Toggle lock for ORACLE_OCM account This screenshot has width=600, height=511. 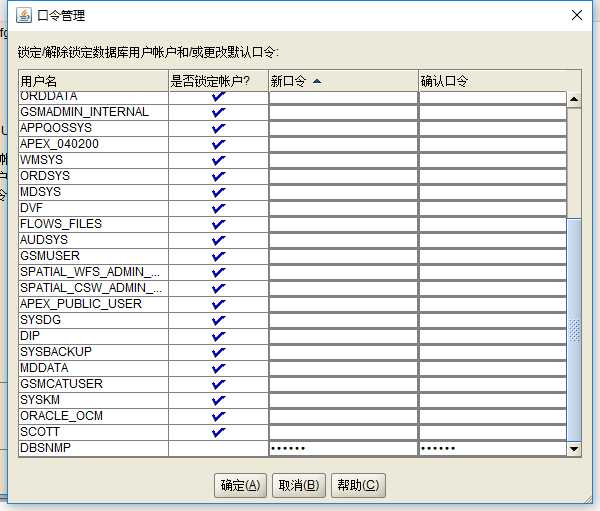pos(218,416)
